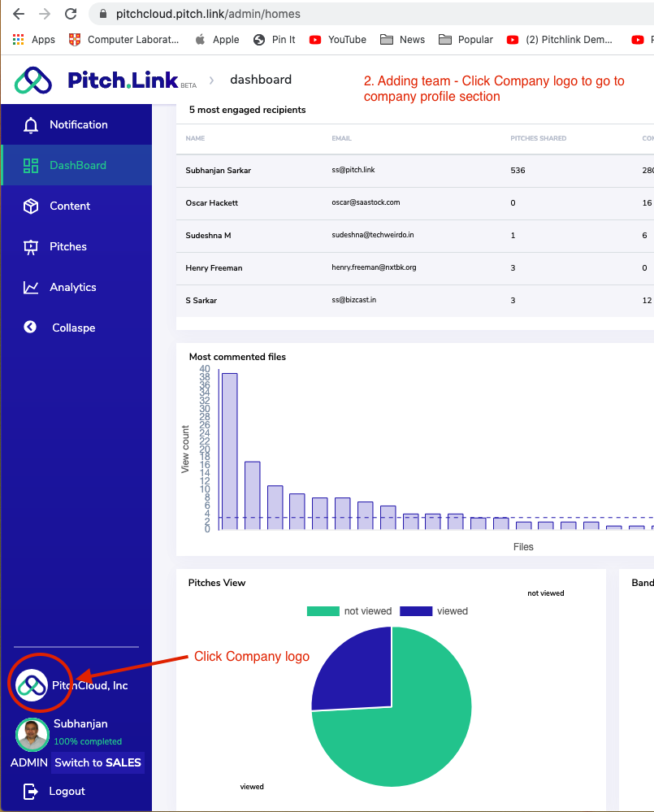The image size is (654, 812).
Task: Open the YouTube bookmark
Action: [x=337, y=39]
